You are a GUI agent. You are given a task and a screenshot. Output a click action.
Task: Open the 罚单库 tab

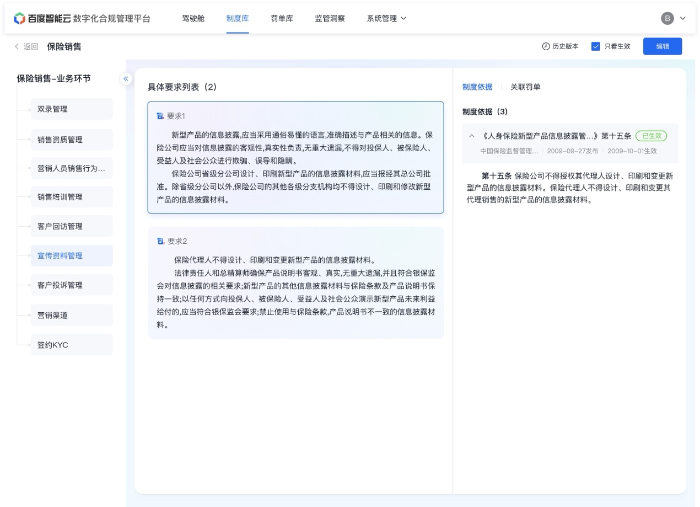(x=282, y=18)
